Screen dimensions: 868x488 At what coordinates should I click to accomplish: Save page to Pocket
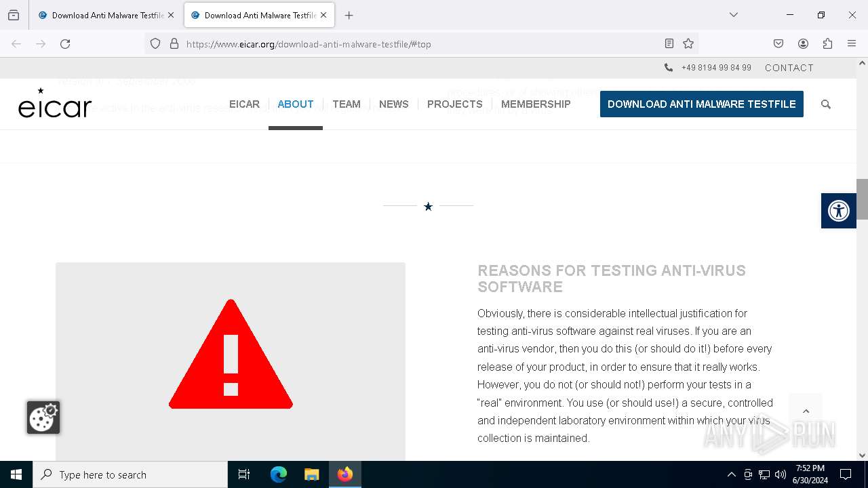pyautogui.click(x=778, y=44)
